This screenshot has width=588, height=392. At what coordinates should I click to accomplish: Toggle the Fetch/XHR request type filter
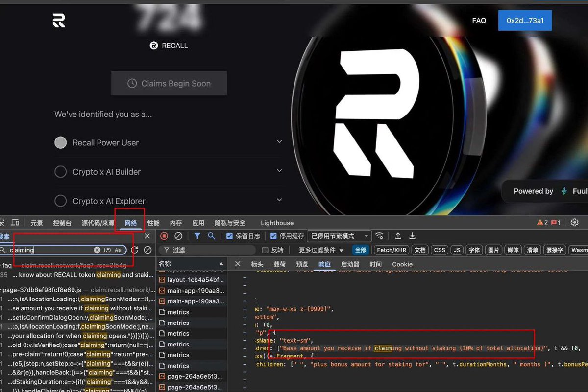pos(391,250)
